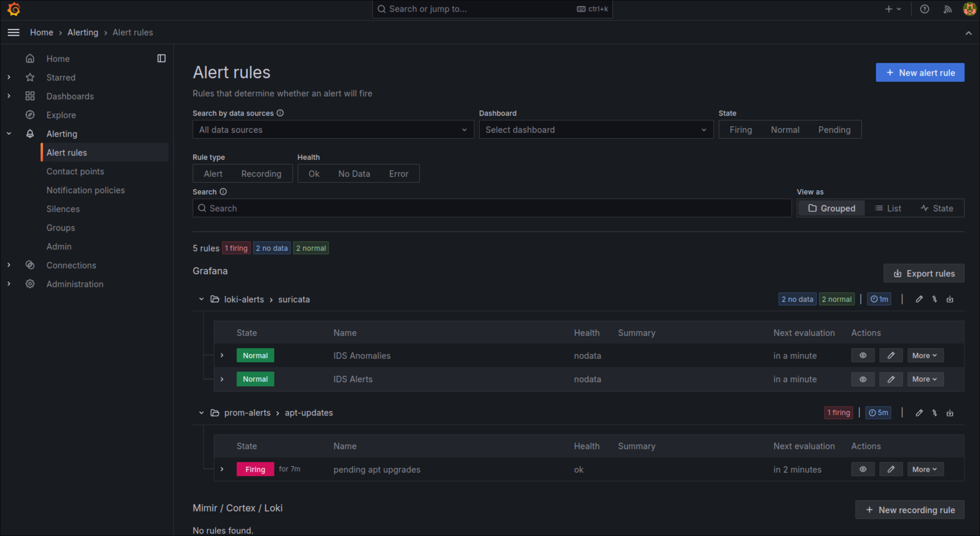This screenshot has height=536, width=980.
Task: Expand the Dashboards sidebar section
Action: [x=9, y=96]
